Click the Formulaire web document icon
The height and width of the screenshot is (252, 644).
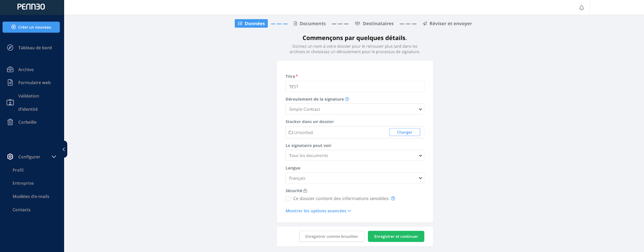pyautogui.click(x=10, y=83)
